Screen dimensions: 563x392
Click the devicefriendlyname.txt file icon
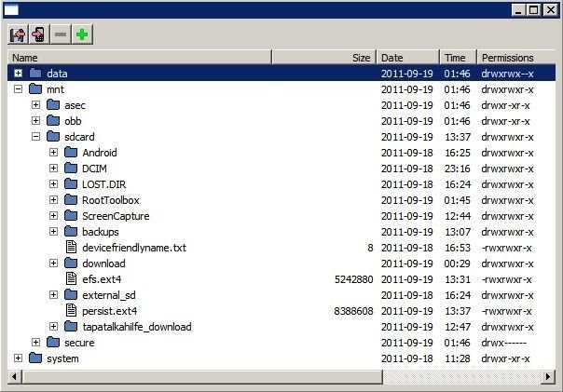pyautogui.click(x=71, y=247)
